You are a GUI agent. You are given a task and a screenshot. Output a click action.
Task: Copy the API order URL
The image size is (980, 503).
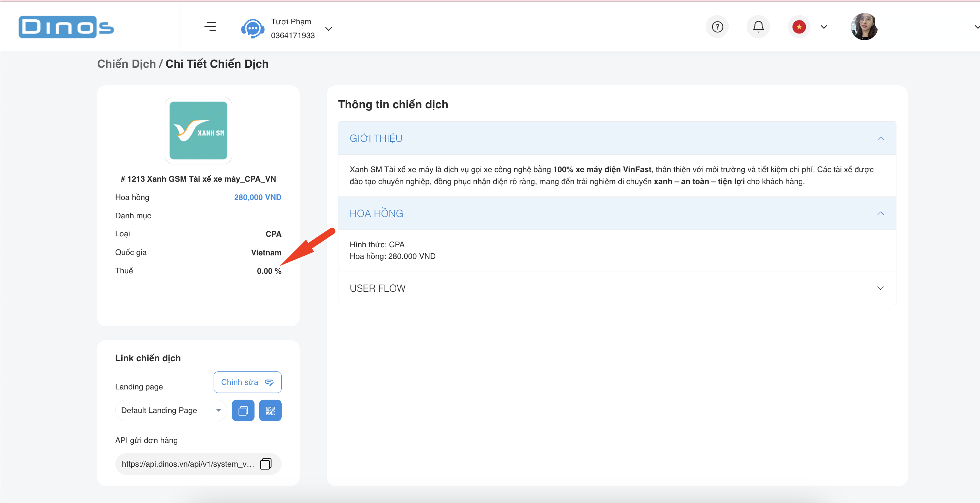(265, 464)
